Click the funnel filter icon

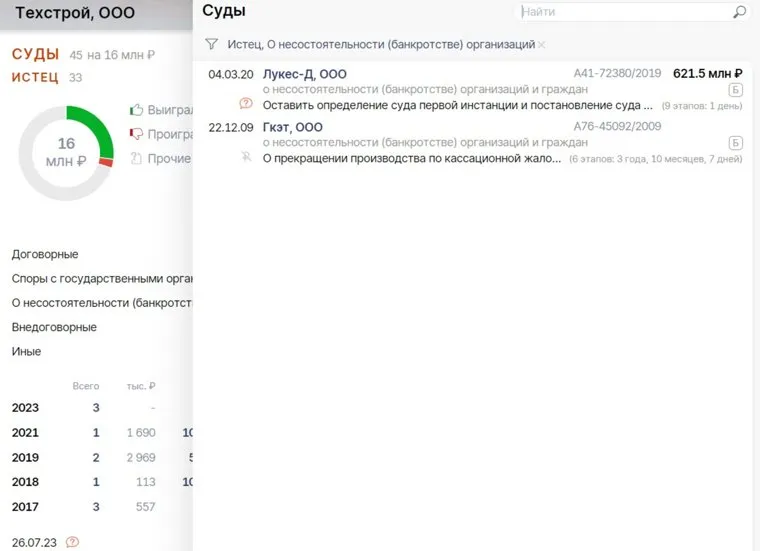pyautogui.click(x=211, y=44)
